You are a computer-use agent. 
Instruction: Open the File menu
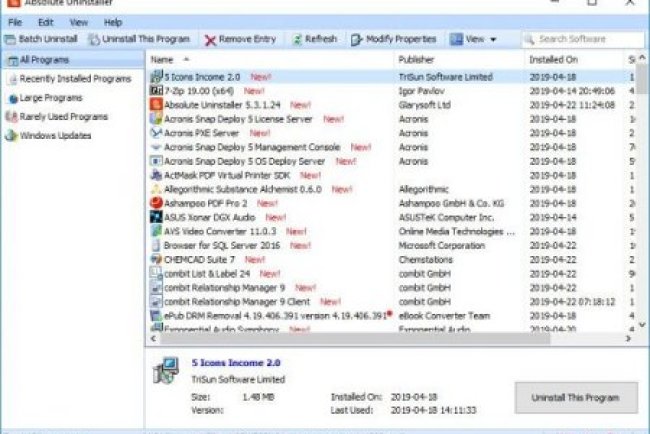(15, 22)
